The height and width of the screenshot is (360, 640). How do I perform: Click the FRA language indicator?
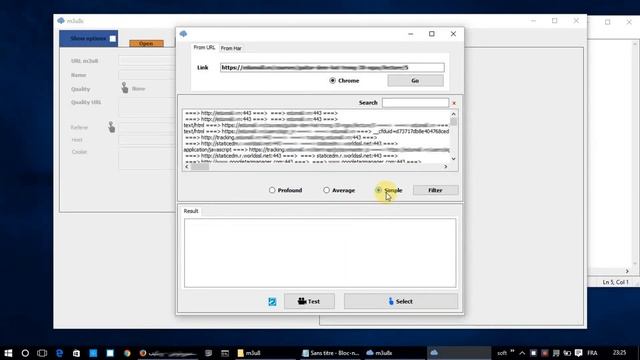pyautogui.click(x=592, y=353)
